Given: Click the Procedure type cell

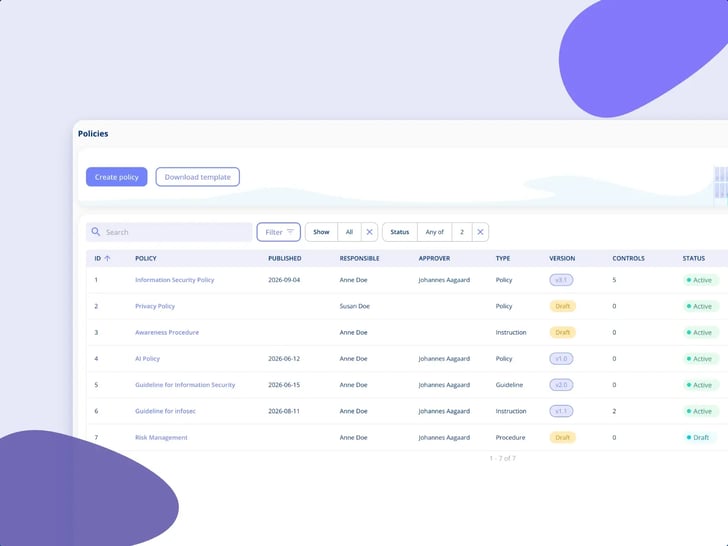Looking at the screenshot, I should pyautogui.click(x=510, y=437).
